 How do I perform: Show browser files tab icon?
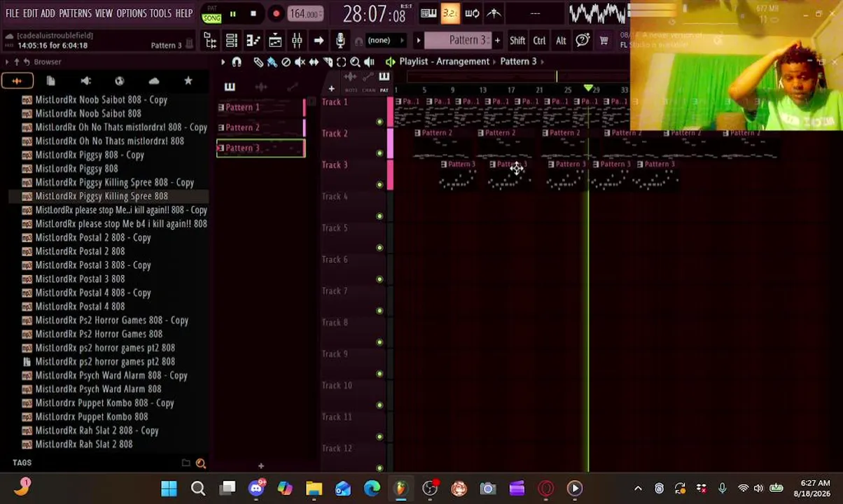50,81
